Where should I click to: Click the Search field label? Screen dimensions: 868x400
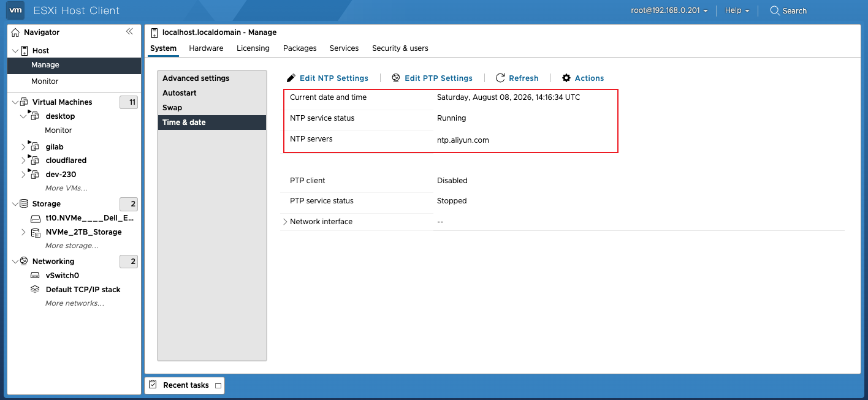[794, 10]
